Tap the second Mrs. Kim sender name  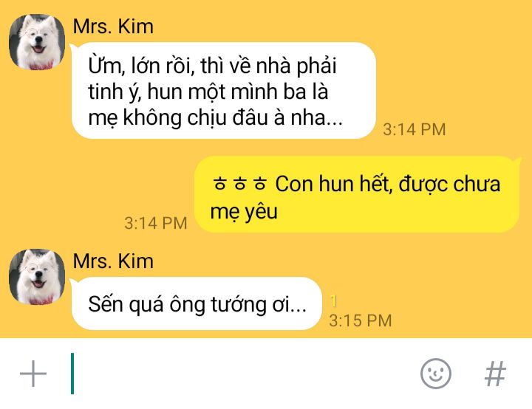(x=113, y=261)
